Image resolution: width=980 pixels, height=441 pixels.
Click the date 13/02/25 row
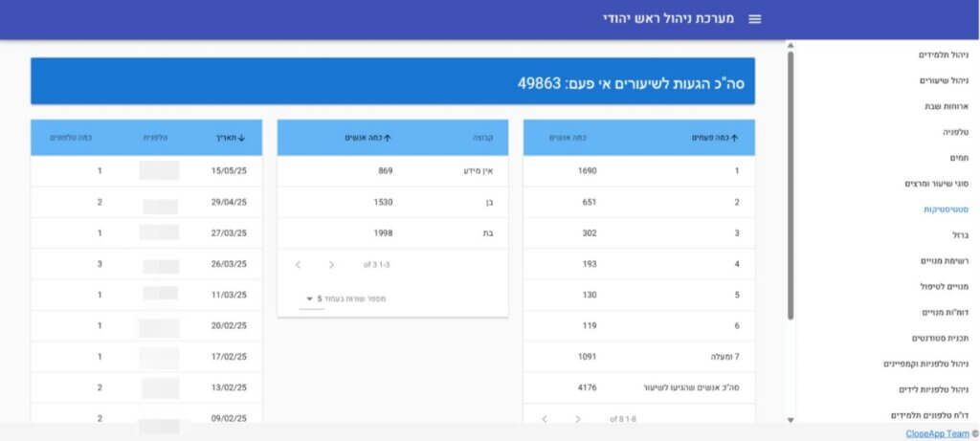[146, 387]
